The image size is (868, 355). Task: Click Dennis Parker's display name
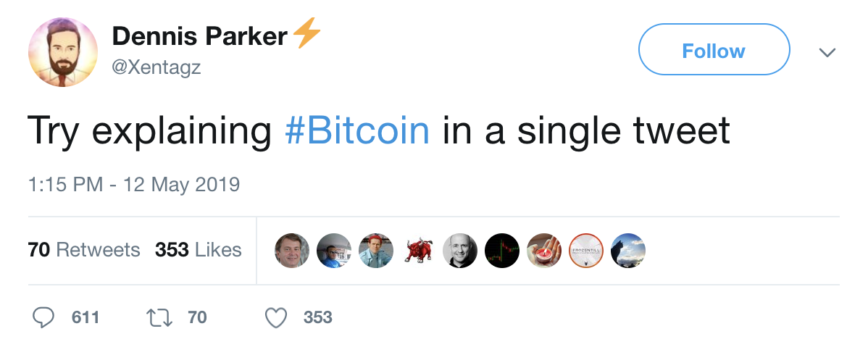point(200,36)
